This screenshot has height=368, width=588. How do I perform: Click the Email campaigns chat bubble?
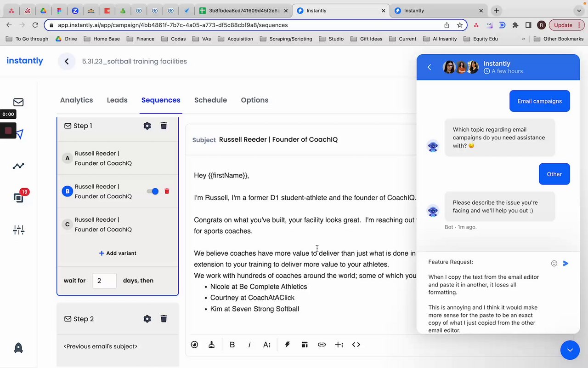(x=540, y=101)
